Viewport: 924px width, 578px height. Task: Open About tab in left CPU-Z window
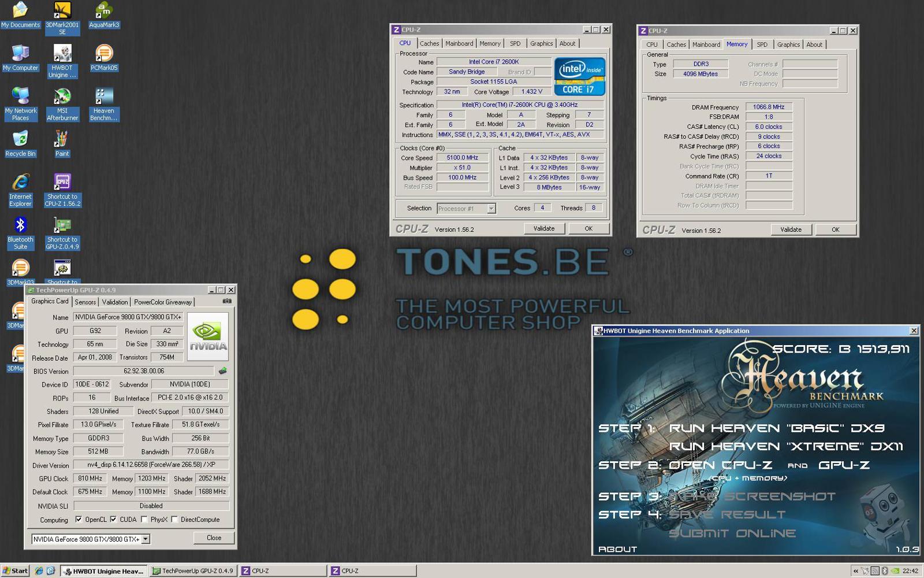(567, 43)
